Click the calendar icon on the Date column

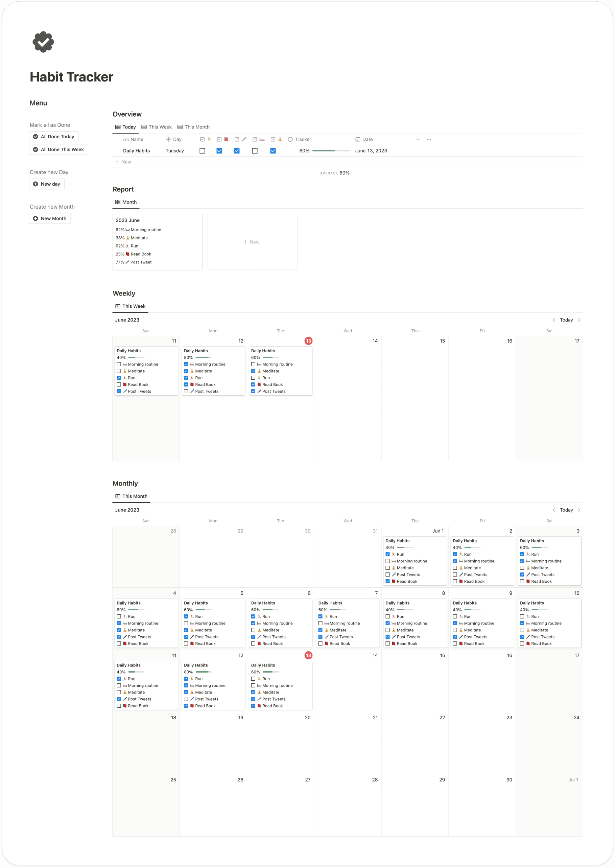click(x=358, y=139)
